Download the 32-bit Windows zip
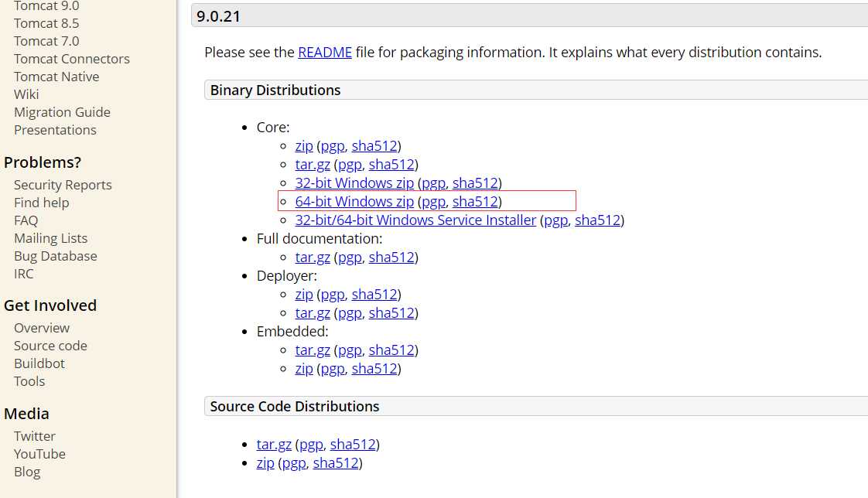Viewport: 868px width, 498px height. pos(354,183)
